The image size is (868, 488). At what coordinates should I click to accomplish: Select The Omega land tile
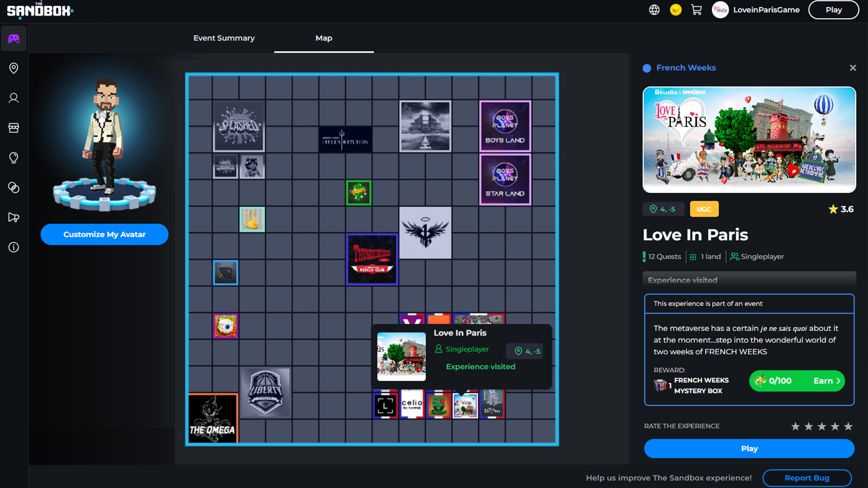(212, 418)
